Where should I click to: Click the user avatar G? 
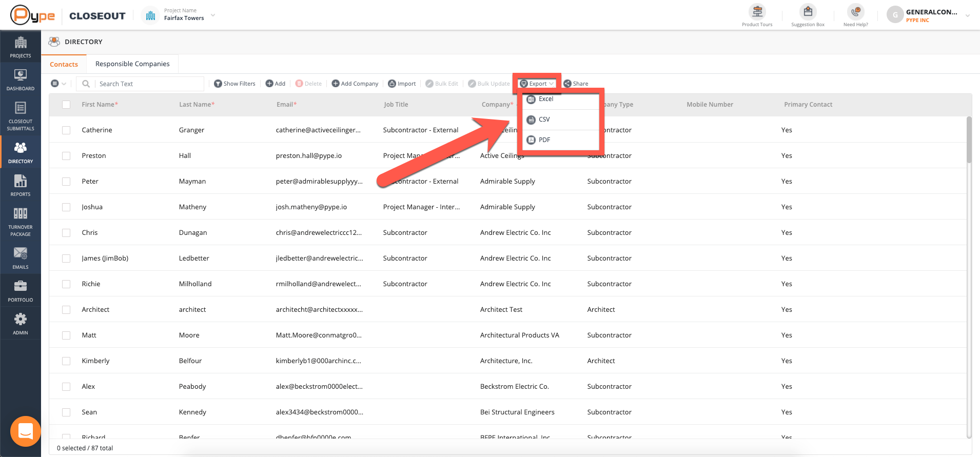[895, 15]
